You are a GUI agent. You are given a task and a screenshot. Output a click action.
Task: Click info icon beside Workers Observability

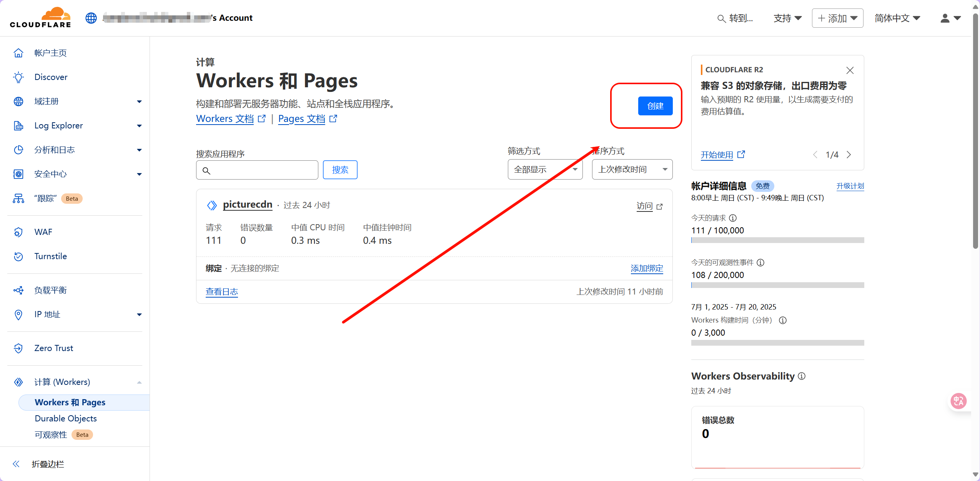pos(802,376)
